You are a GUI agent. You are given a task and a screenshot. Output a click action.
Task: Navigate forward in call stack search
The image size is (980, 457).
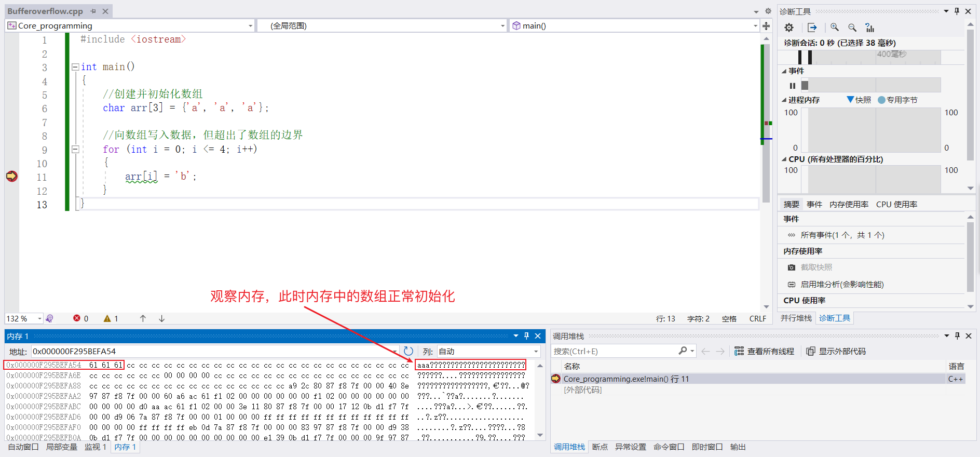[x=720, y=352]
